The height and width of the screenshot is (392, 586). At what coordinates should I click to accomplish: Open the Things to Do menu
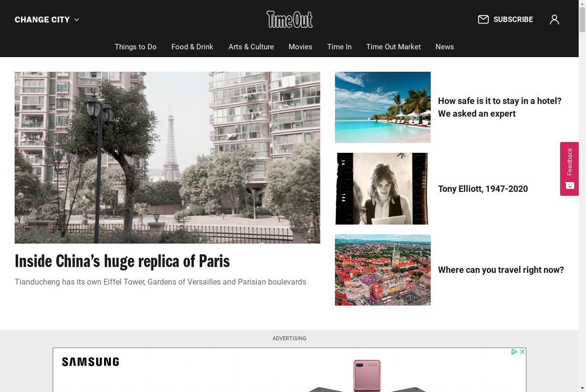tap(136, 47)
